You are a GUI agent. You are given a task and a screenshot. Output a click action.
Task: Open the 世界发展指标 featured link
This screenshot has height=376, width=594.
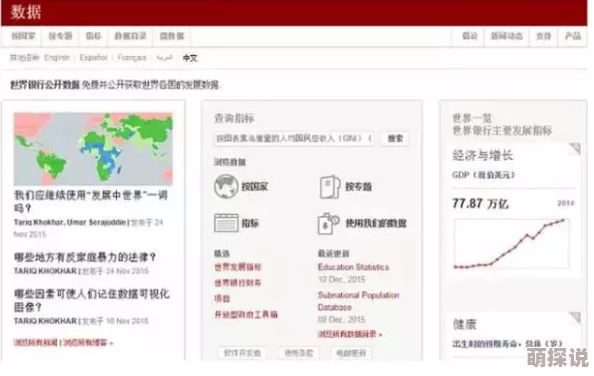[238, 267]
